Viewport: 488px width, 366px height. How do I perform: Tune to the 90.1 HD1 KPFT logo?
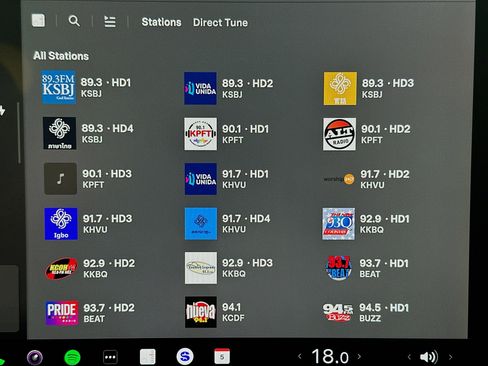201,134
